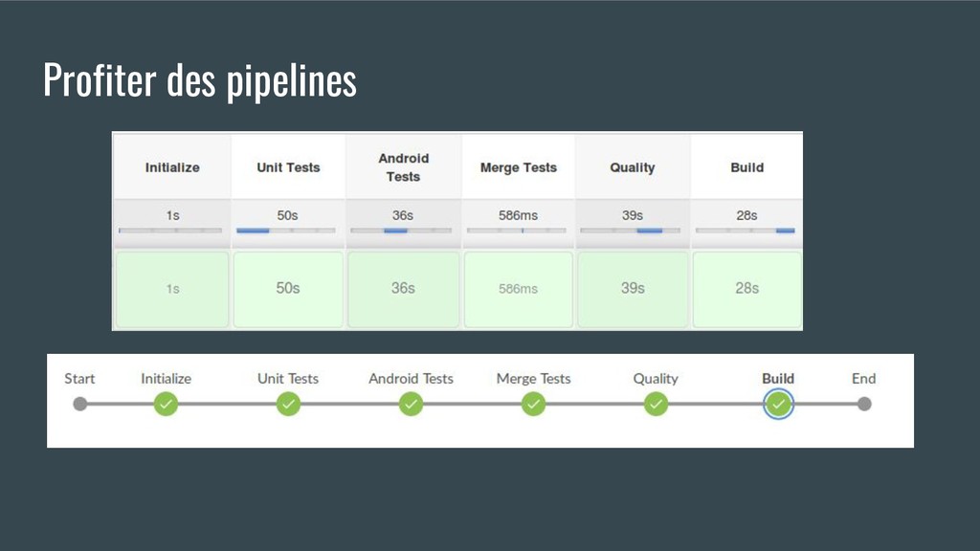Click the Initialize column header

pos(172,167)
